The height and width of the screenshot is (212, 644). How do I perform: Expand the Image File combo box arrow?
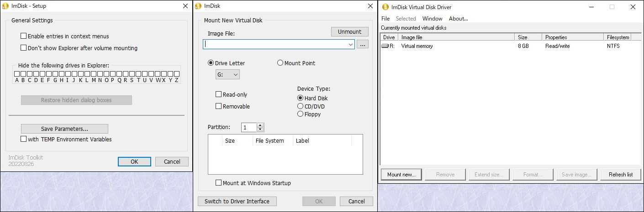click(350, 44)
